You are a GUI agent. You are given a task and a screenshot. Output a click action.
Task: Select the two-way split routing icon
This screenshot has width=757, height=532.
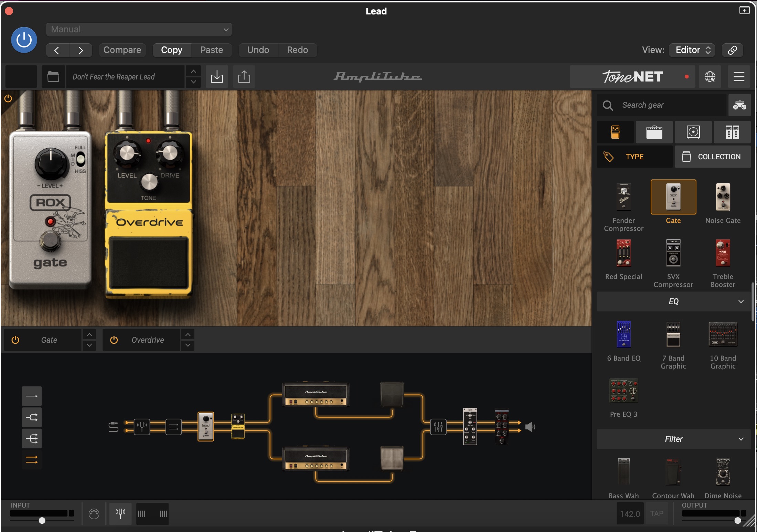pyautogui.click(x=32, y=417)
